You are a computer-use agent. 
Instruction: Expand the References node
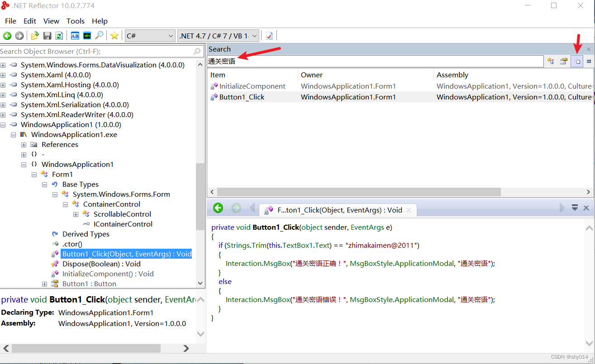[24, 145]
